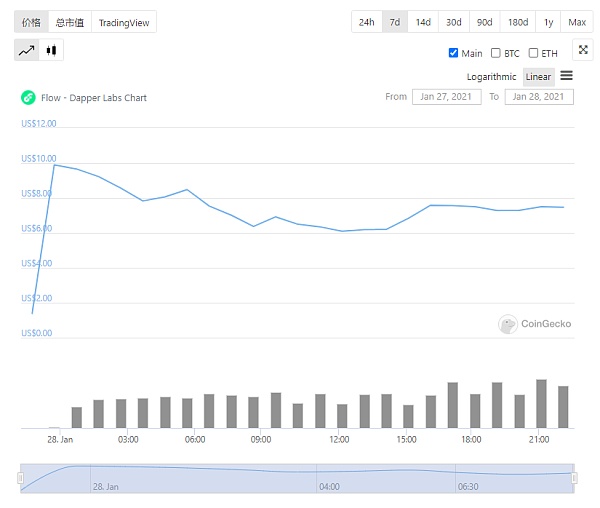Click the From date field

coord(446,97)
